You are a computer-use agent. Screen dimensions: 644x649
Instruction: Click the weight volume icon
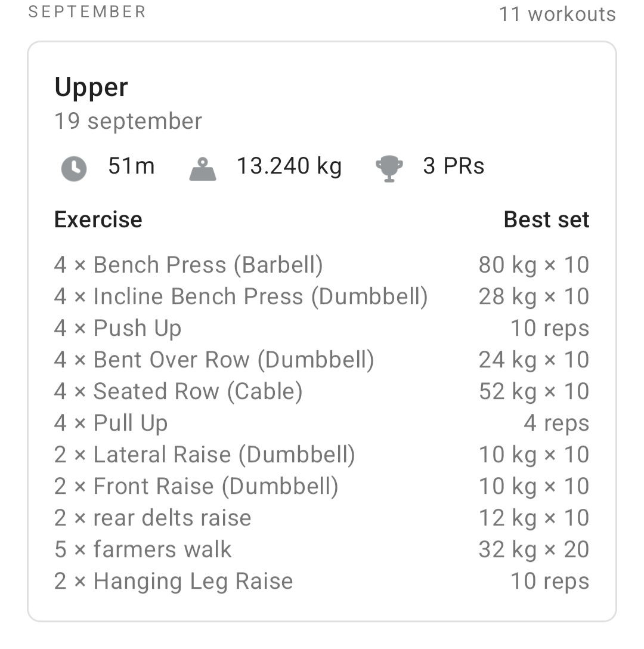tap(203, 168)
